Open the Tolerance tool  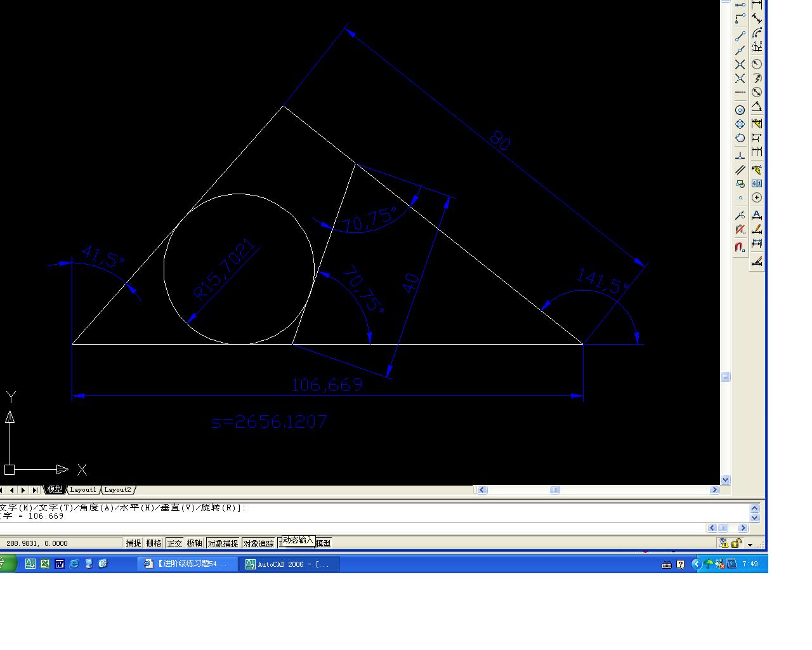[x=757, y=183]
